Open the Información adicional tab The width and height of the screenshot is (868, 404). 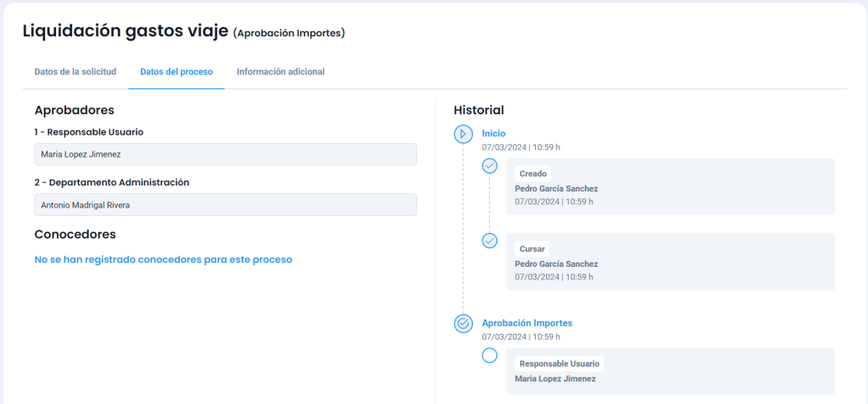coord(281,72)
